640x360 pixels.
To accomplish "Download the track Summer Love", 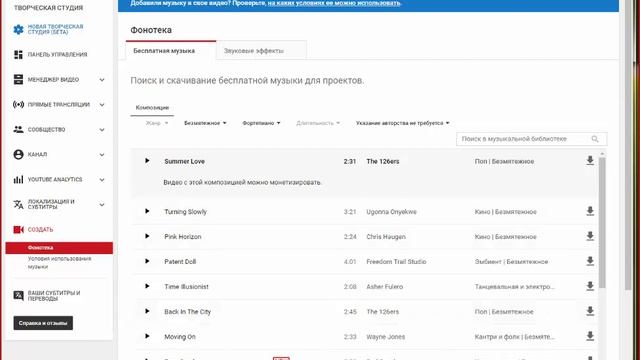I will [590, 161].
